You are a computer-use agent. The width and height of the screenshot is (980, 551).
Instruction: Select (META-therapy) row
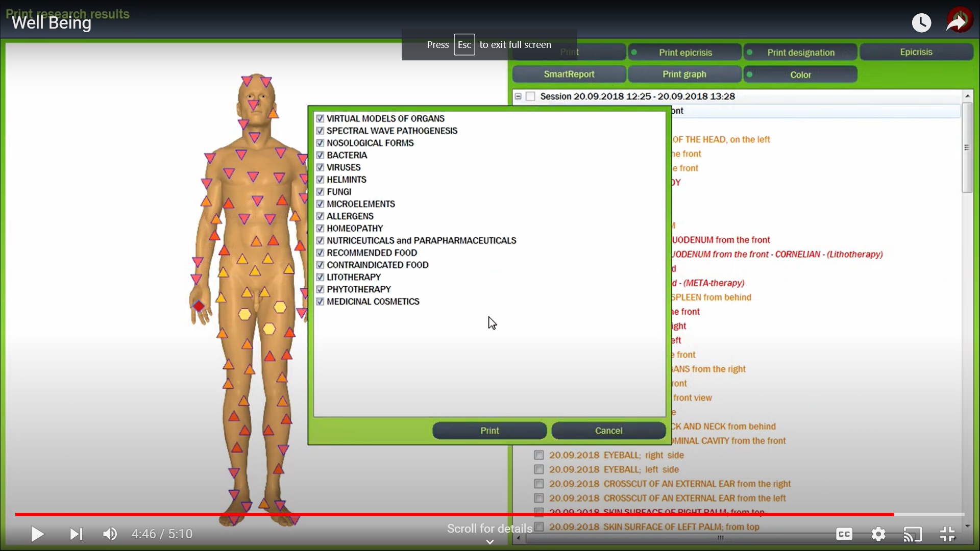(x=708, y=283)
